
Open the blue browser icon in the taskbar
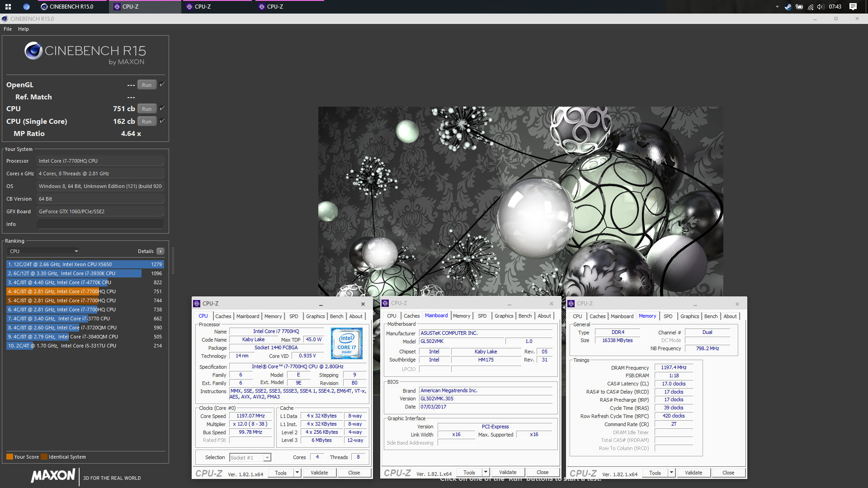[x=27, y=7]
